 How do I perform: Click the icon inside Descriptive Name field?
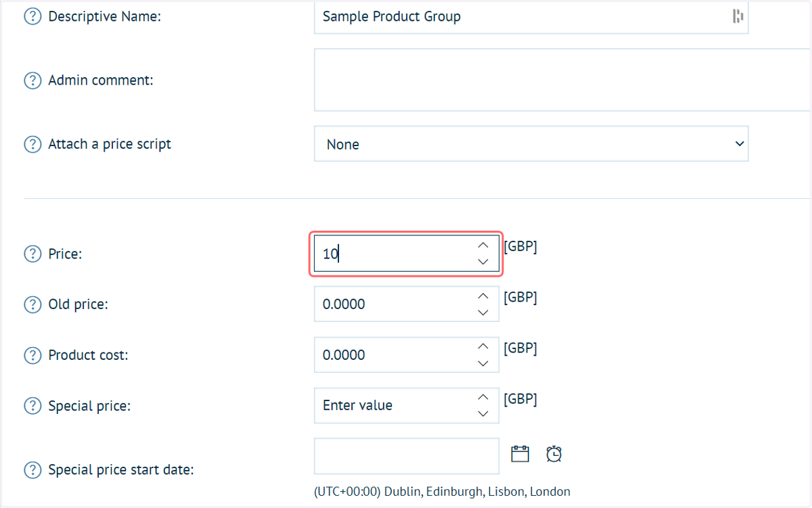[x=738, y=16]
